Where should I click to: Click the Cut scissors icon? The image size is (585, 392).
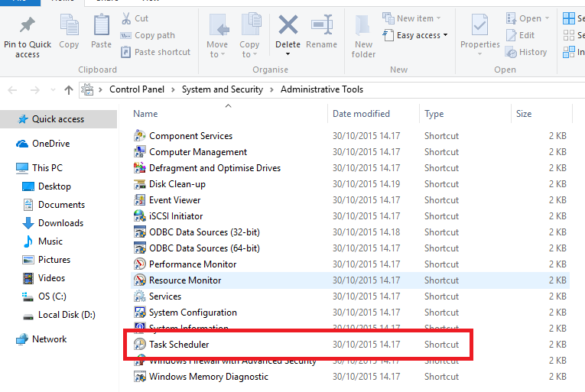coord(126,18)
